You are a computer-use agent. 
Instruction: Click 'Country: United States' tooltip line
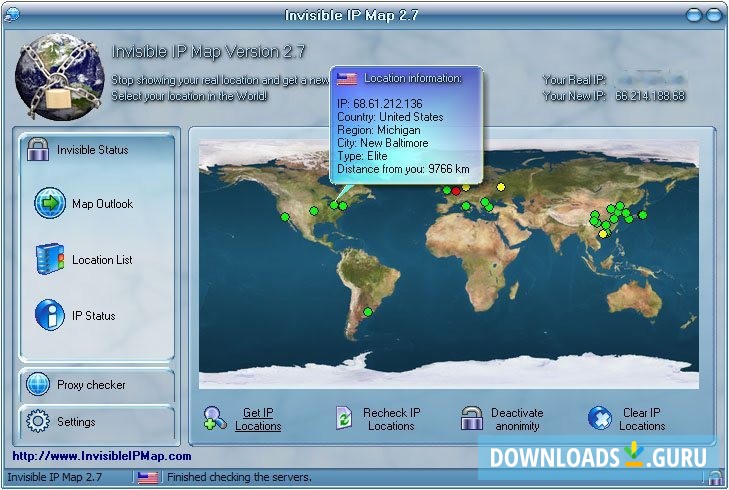(390, 117)
